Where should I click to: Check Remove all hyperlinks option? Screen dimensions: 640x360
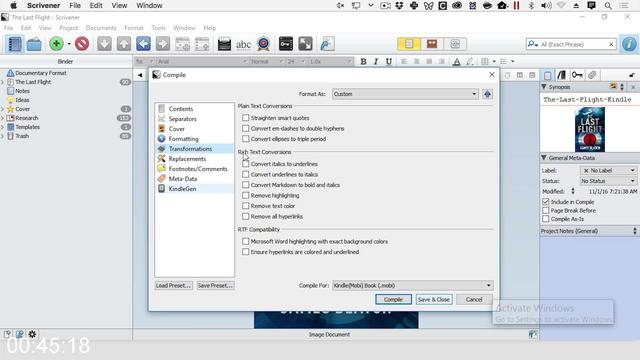(x=245, y=217)
